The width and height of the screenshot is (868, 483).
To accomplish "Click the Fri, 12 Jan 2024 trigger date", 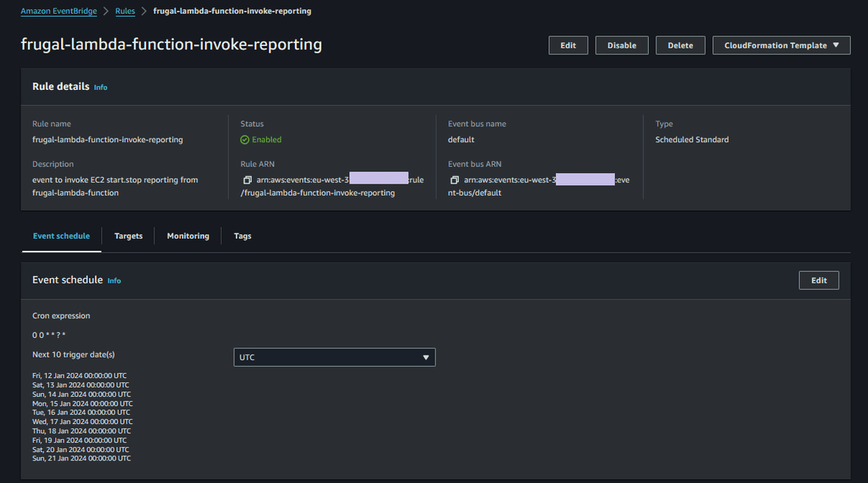I will [x=81, y=375].
